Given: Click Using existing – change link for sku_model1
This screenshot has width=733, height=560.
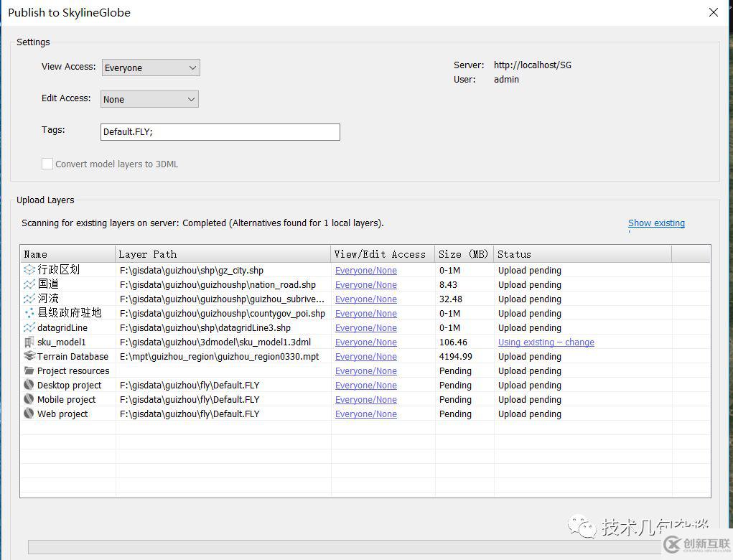Looking at the screenshot, I should tap(546, 342).
